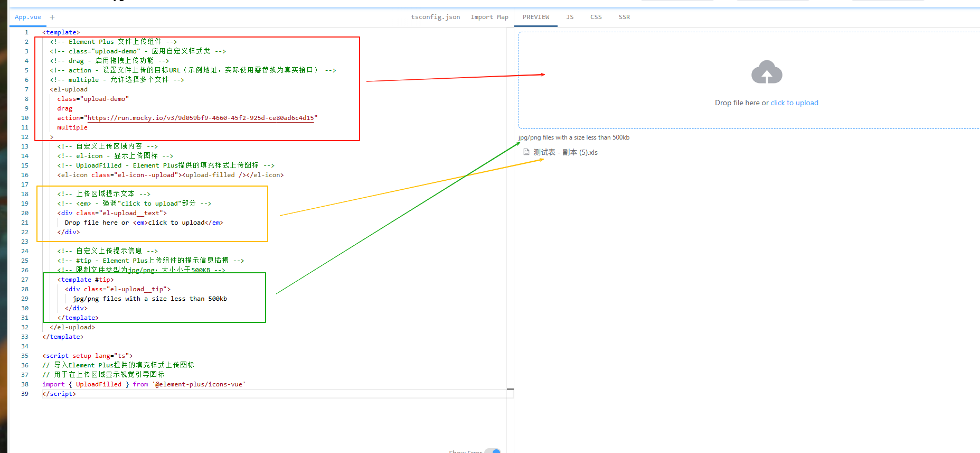Click line number 17 in the gutter
This screenshot has height=453, width=980.
pyautogui.click(x=25, y=184)
